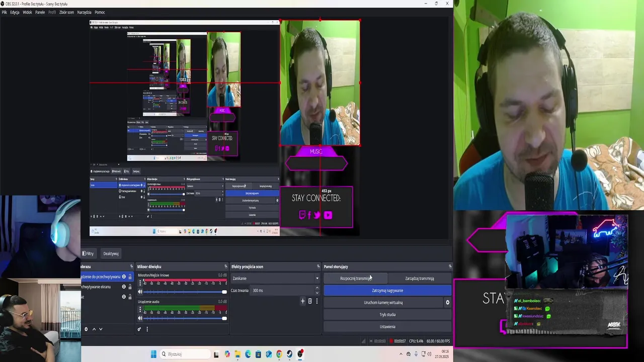
Task: Open the Widok menu
Action: pos(27,12)
